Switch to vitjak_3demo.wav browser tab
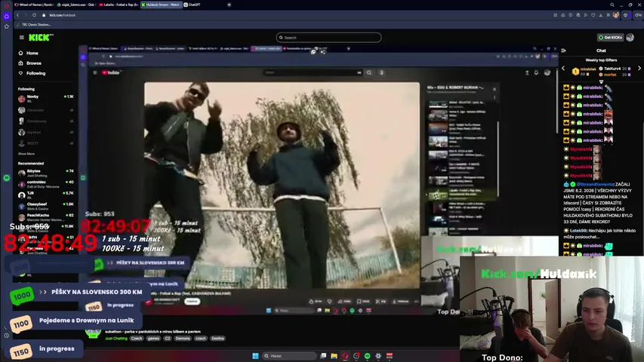 (x=76, y=5)
